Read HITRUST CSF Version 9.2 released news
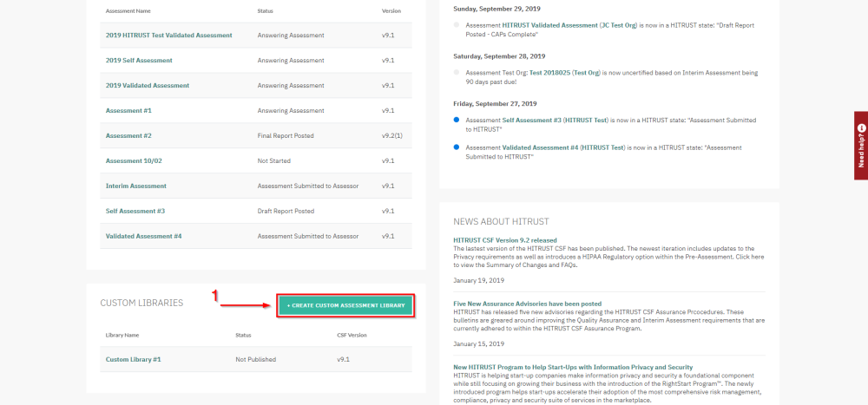 504,240
